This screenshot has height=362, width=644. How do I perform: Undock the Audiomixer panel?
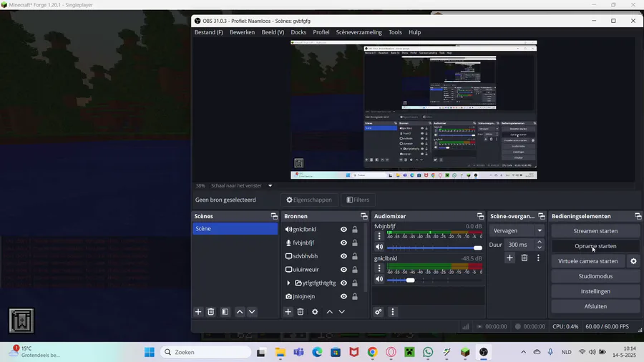(x=480, y=216)
